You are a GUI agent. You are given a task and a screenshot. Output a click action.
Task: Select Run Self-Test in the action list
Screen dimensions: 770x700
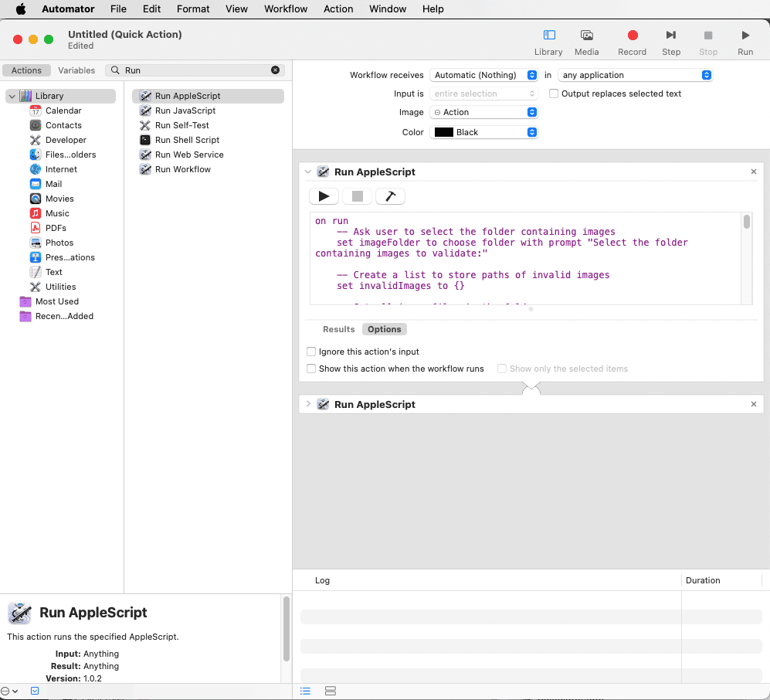coord(209,125)
